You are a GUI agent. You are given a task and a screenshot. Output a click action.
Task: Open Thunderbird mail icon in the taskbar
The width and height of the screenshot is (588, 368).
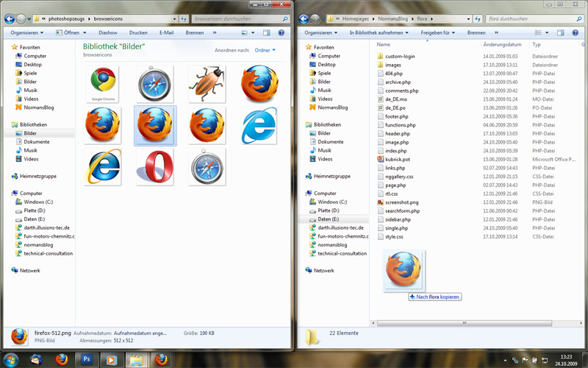pyautogui.click(x=36, y=359)
